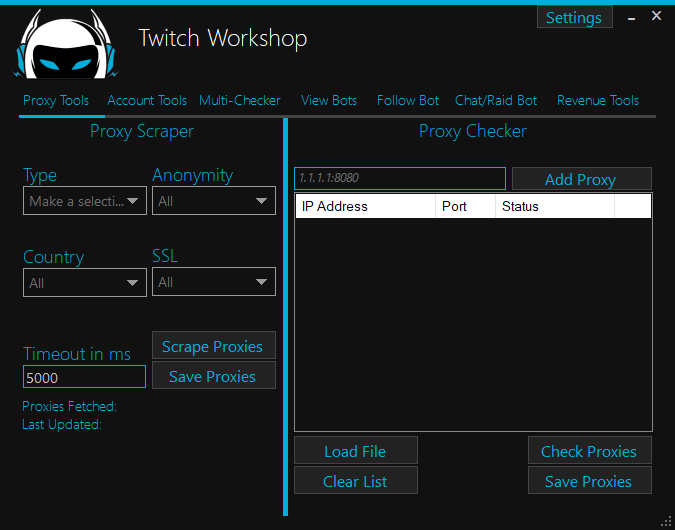This screenshot has width=675, height=530.
Task: Click the Load File button
Action: [x=356, y=450]
